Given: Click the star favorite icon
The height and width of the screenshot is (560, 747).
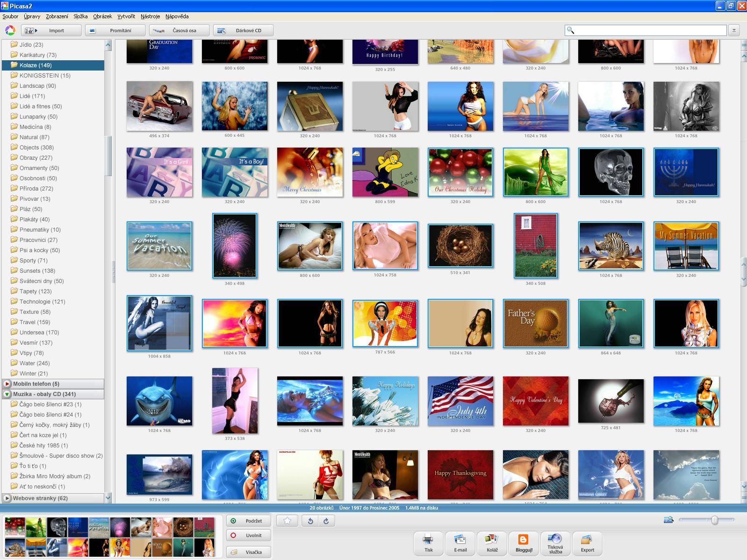Looking at the screenshot, I should (287, 521).
